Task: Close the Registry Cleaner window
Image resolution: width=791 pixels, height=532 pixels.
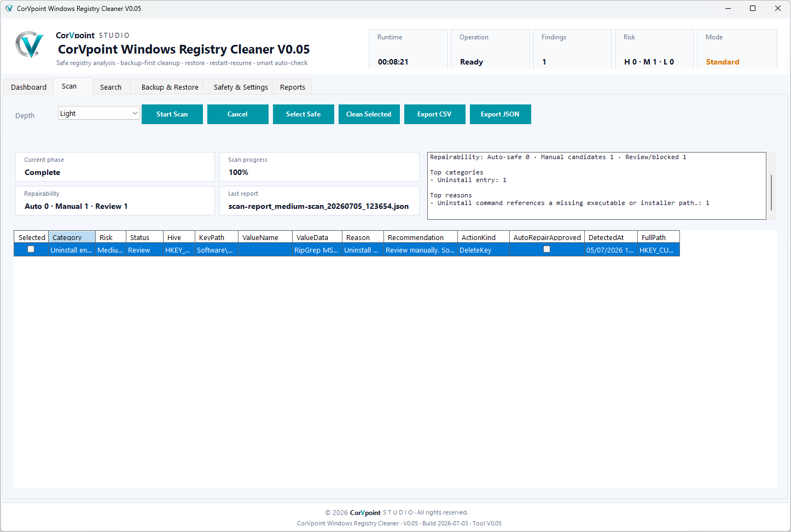Action: coord(778,8)
